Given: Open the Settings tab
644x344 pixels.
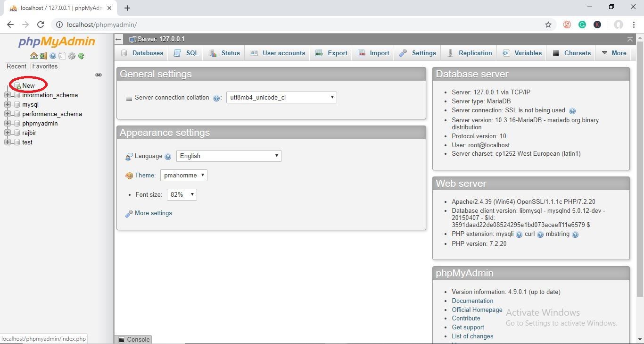Looking at the screenshot, I should pyautogui.click(x=418, y=53).
